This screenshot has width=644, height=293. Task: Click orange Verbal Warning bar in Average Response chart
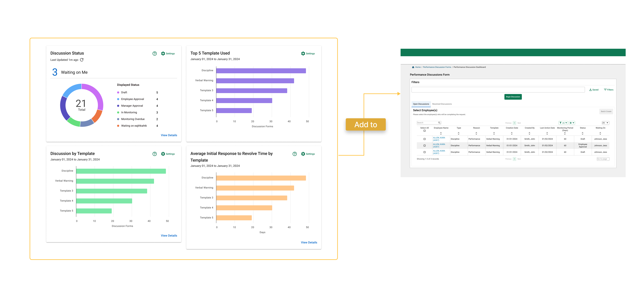click(x=255, y=188)
